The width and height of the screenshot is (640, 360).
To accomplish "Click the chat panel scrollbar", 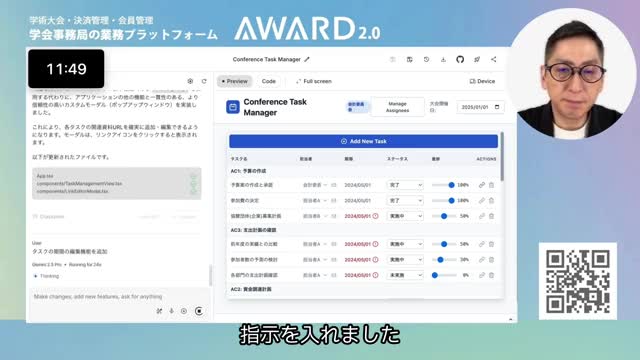I will (x=211, y=275).
